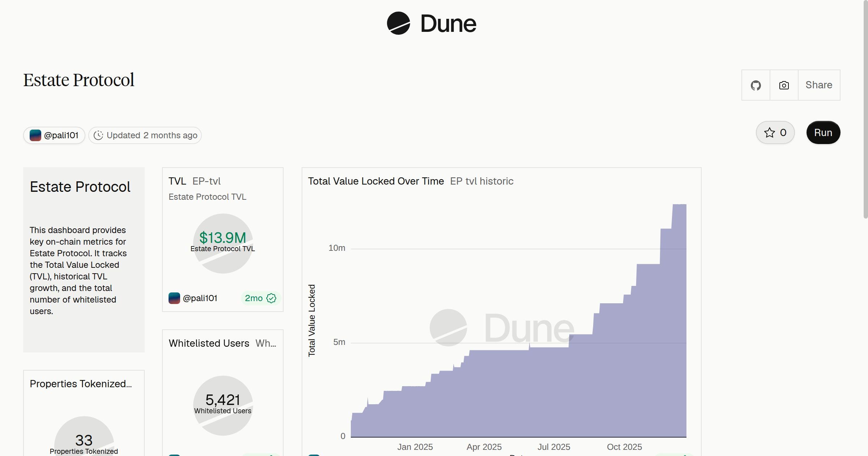Viewport: 868px width, 456px height.
Task: Click the Run button
Action: (x=823, y=132)
